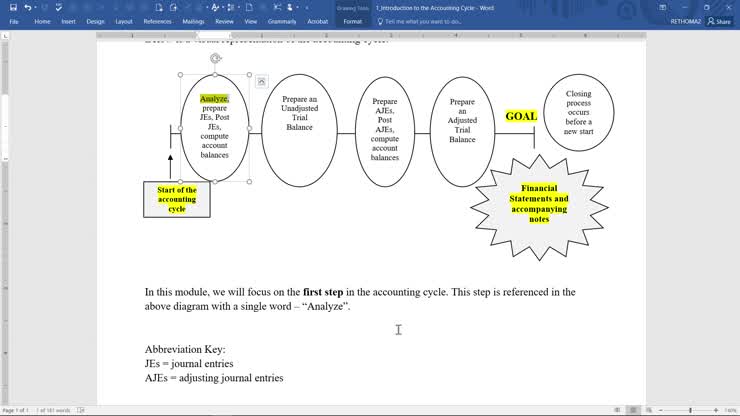
Task: Click the 'Page 1 of 1' status bar indicator
Action: pyautogui.click(x=15, y=410)
